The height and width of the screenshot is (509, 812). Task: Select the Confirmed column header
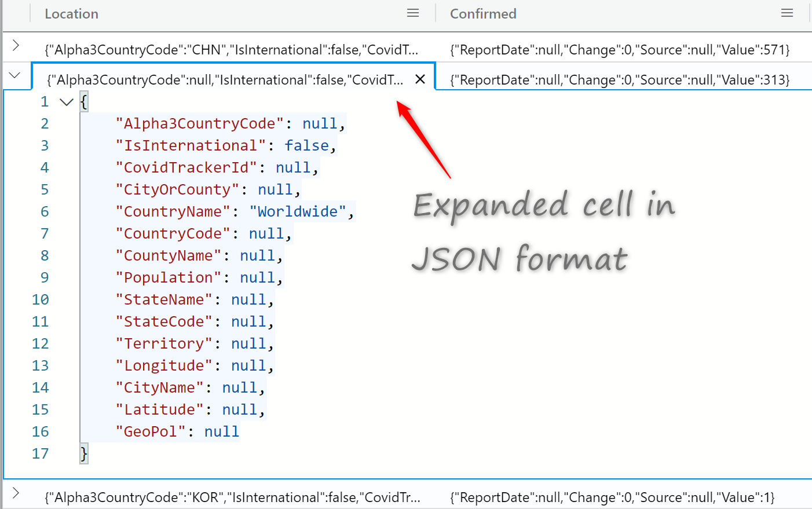[483, 13]
